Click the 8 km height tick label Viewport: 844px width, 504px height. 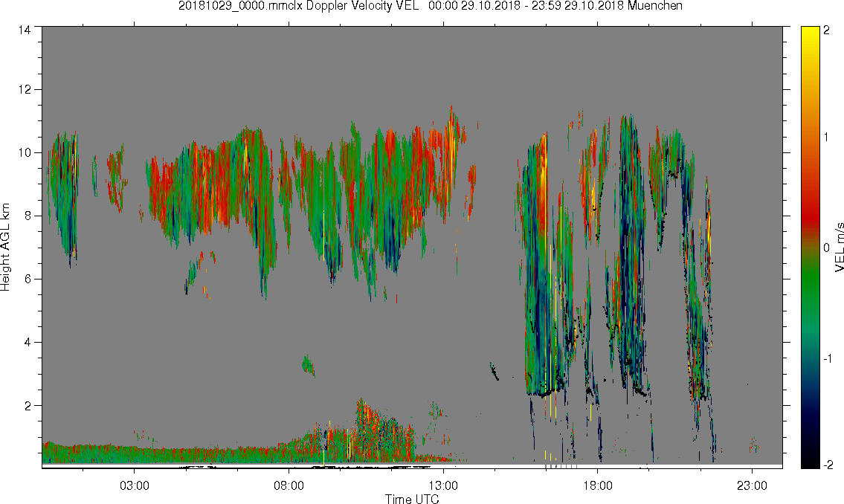click(27, 216)
